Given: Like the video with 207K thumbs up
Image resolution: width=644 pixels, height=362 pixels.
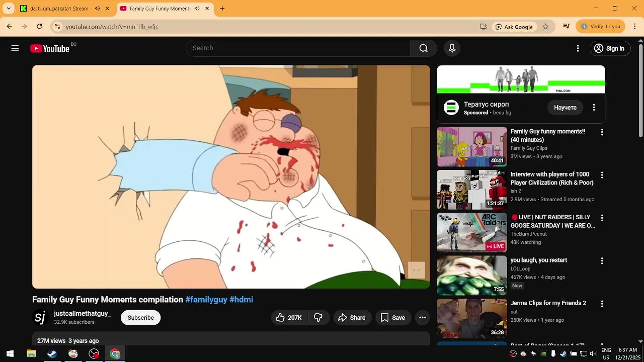Looking at the screenshot, I should coord(289,318).
